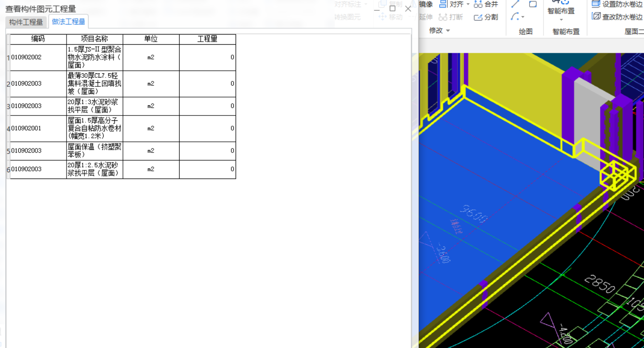The height and width of the screenshot is (348, 644).
Task: Click the 智能布置 smart layout button
Action: pos(561,8)
